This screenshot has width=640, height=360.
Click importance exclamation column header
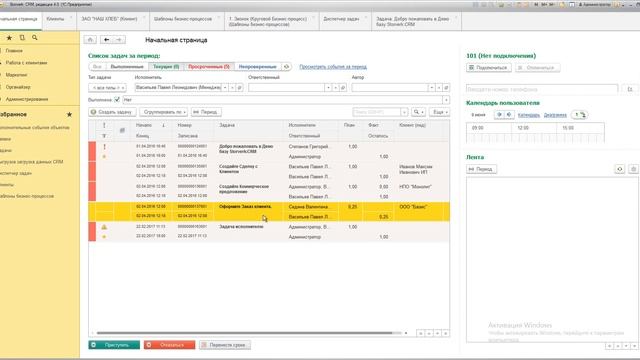(104, 125)
